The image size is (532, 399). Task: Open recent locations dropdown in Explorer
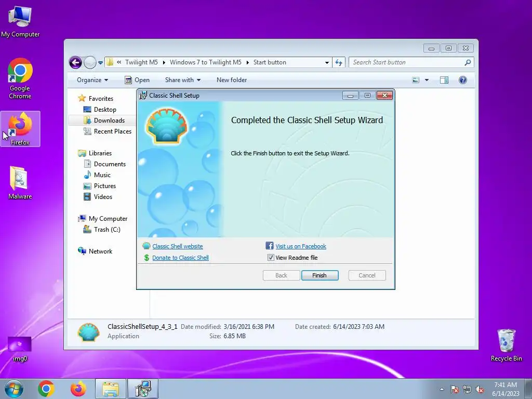[x=100, y=62]
